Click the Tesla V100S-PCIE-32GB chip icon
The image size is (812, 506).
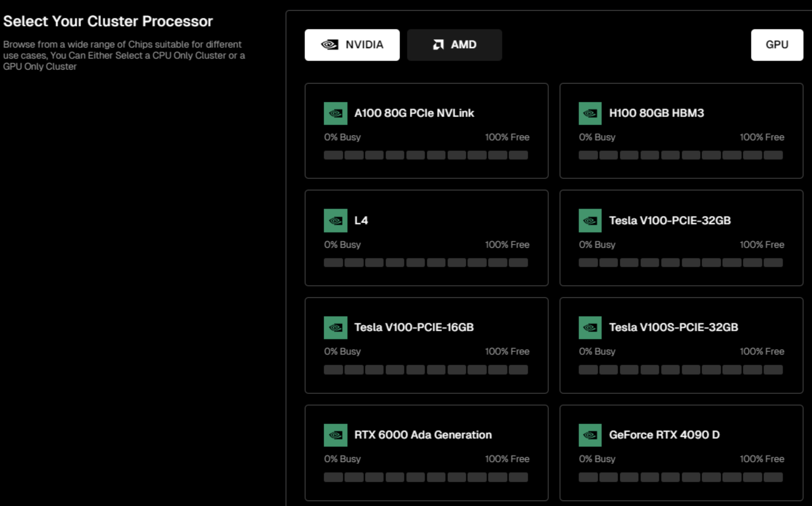click(x=590, y=328)
